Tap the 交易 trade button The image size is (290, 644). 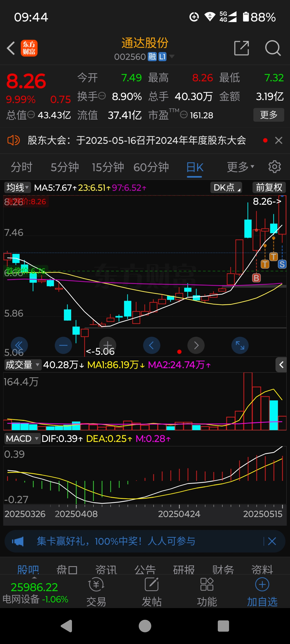coord(96,592)
